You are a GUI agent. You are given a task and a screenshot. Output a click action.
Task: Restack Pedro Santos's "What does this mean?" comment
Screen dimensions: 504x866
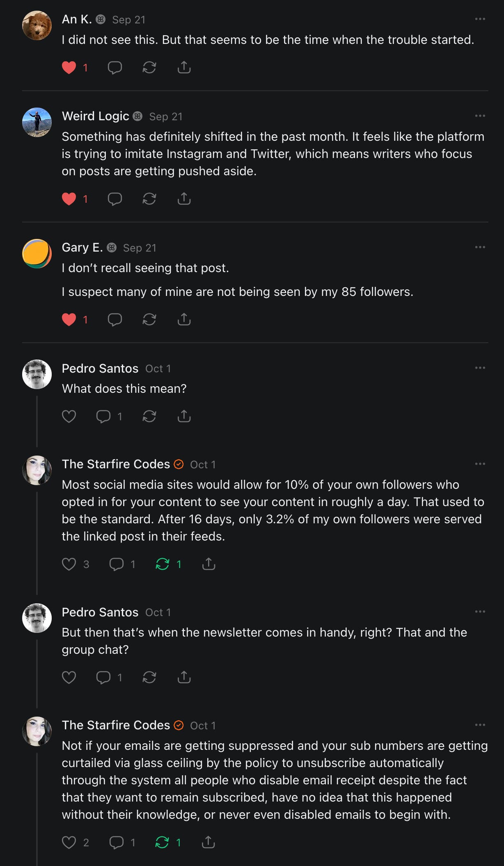click(149, 417)
